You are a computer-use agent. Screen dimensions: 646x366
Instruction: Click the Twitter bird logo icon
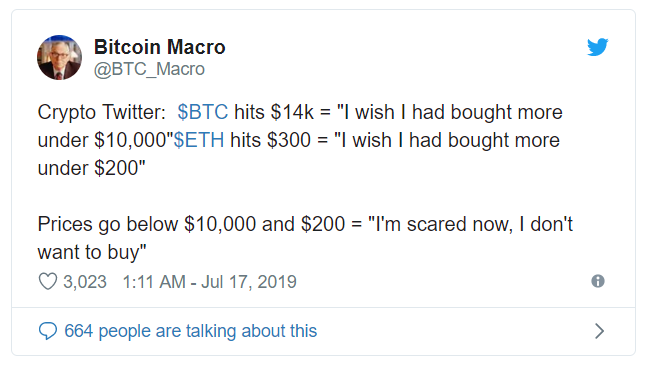(597, 47)
